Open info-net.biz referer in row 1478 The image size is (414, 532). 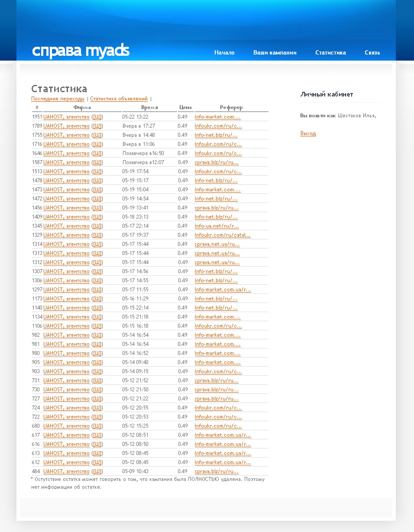pyautogui.click(x=216, y=181)
